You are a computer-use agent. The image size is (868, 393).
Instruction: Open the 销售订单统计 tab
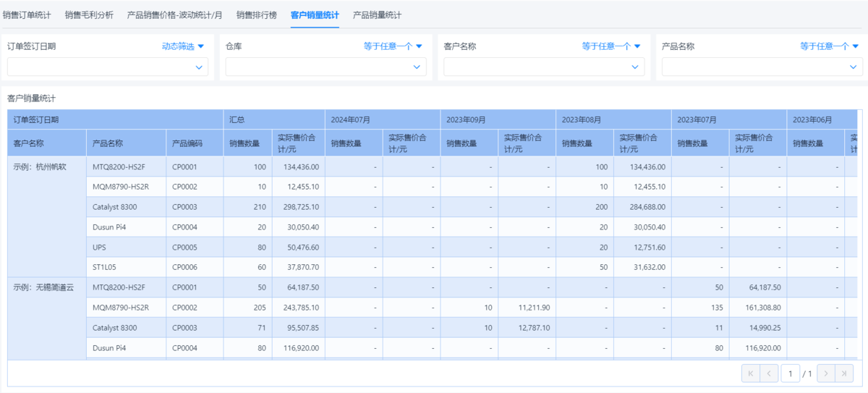click(27, 14)
